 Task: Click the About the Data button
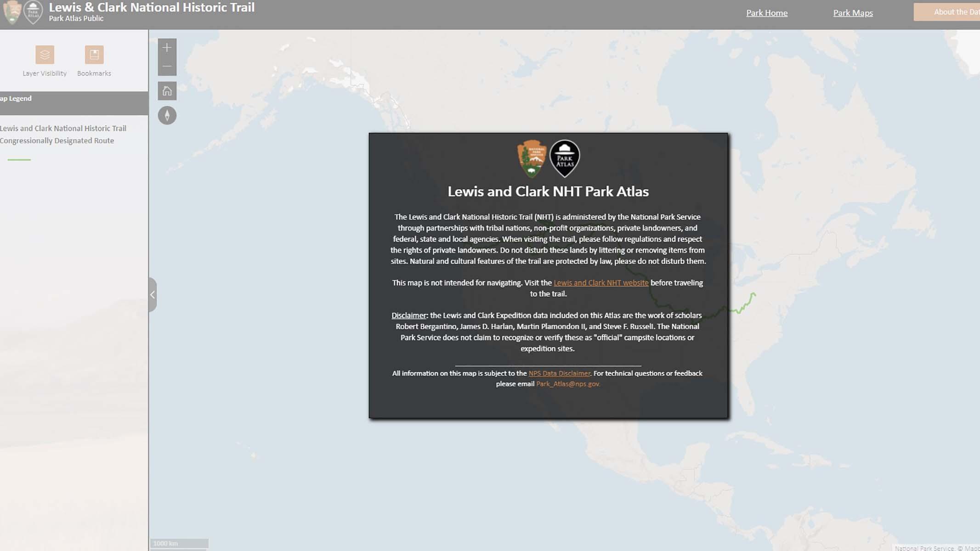click(x=947, y=12)
